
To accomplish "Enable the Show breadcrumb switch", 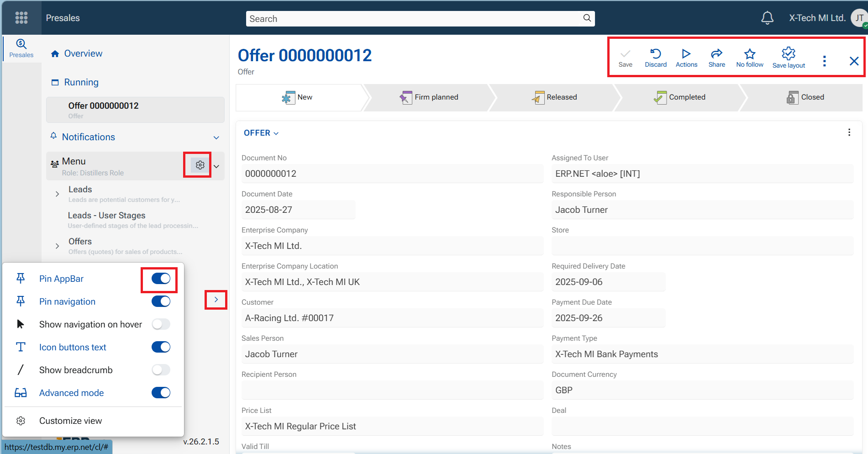I will point(161,370).
